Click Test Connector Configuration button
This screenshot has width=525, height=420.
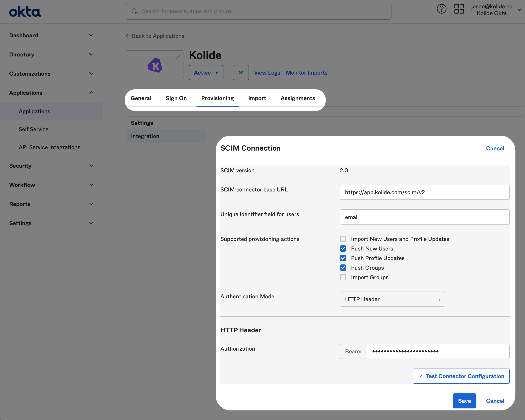point(461,376)
